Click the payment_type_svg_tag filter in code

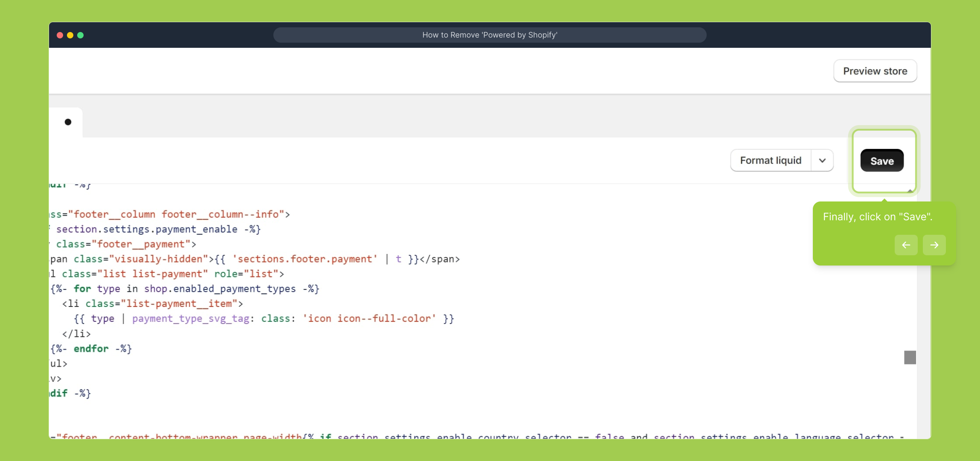[x=190, y=319]
